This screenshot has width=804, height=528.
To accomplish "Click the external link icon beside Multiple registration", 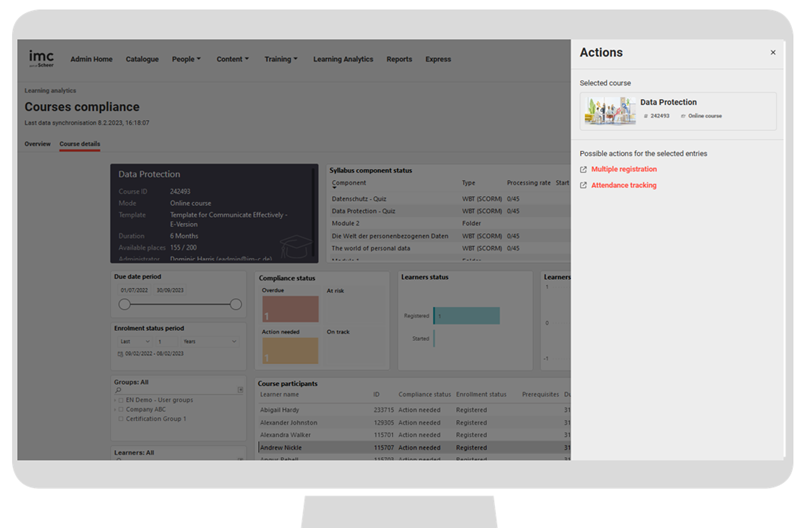I will [x=584, y=170].
